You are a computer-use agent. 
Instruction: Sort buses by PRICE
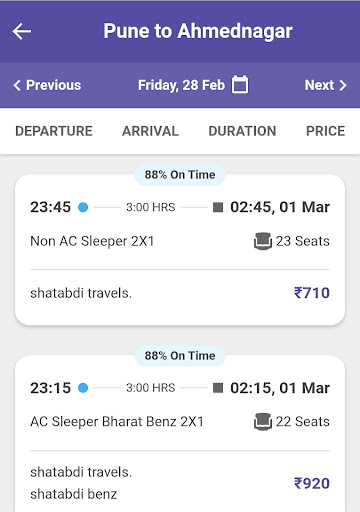click(x=325, y=131)
